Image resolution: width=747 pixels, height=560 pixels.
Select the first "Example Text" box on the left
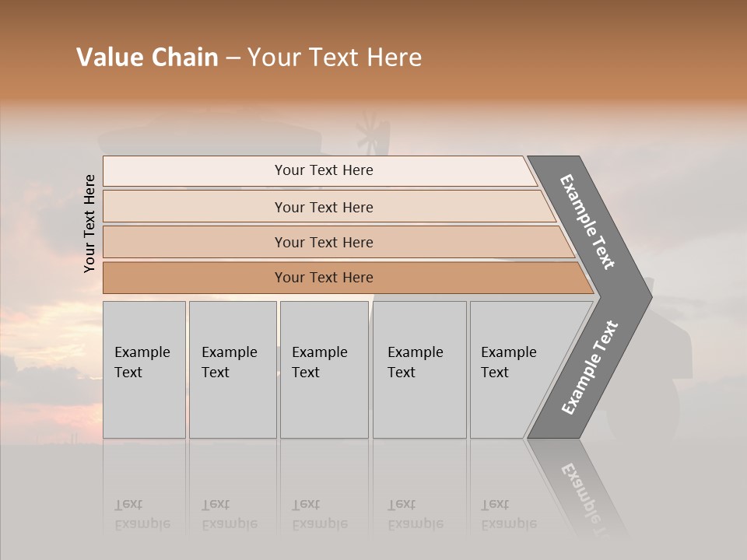tap(144, 369)
